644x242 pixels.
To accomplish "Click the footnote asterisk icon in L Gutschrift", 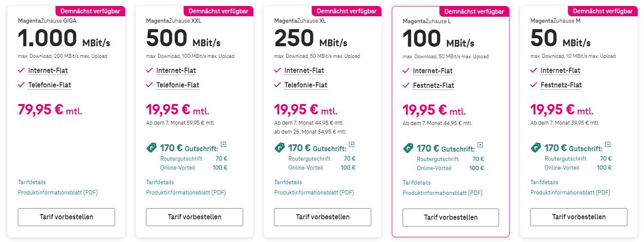I will click(x=480, y=145).
